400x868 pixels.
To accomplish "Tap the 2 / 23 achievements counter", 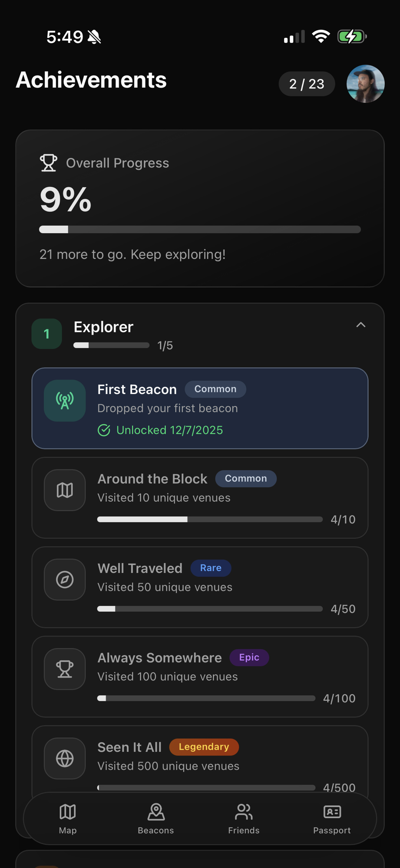I will pos(307,84).
